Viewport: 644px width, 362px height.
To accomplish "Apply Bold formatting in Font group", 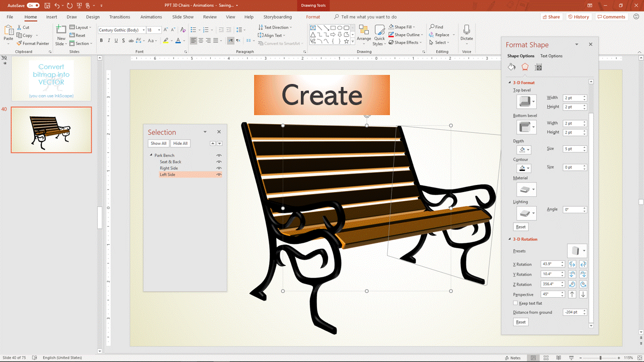I will [101, 41].
